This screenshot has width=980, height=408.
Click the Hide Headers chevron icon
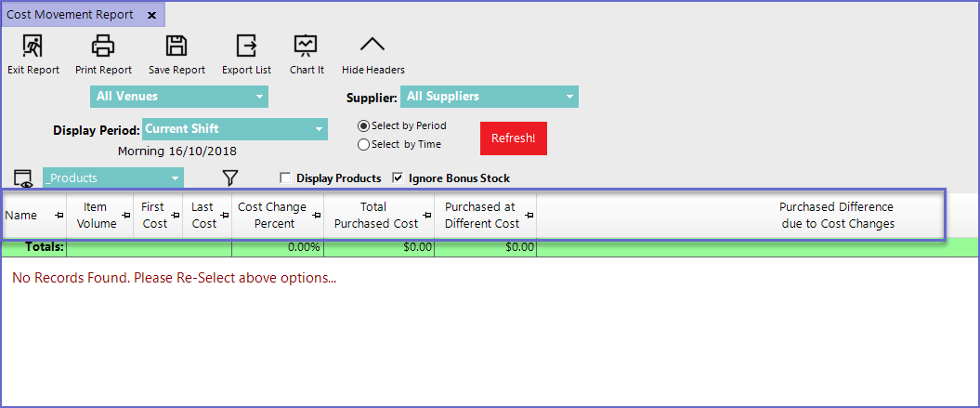[372, 46]
